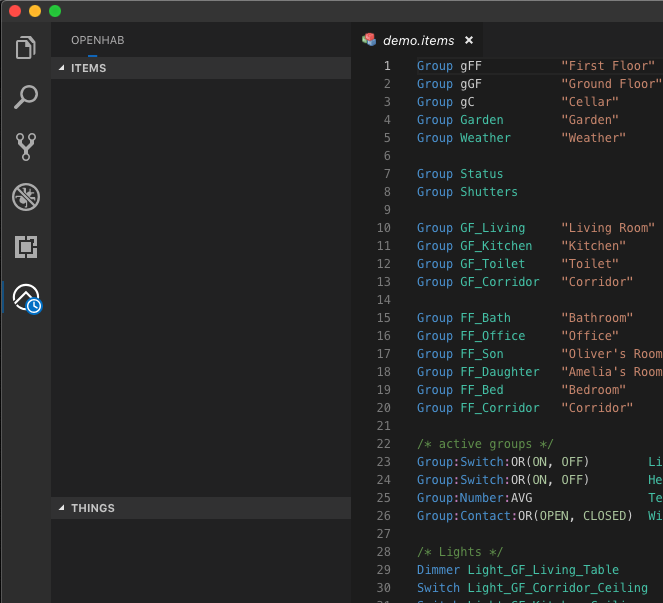This screenshot has height=603, width=663.
Task: Click the empty ITEMS panel area
Action: 200,280
